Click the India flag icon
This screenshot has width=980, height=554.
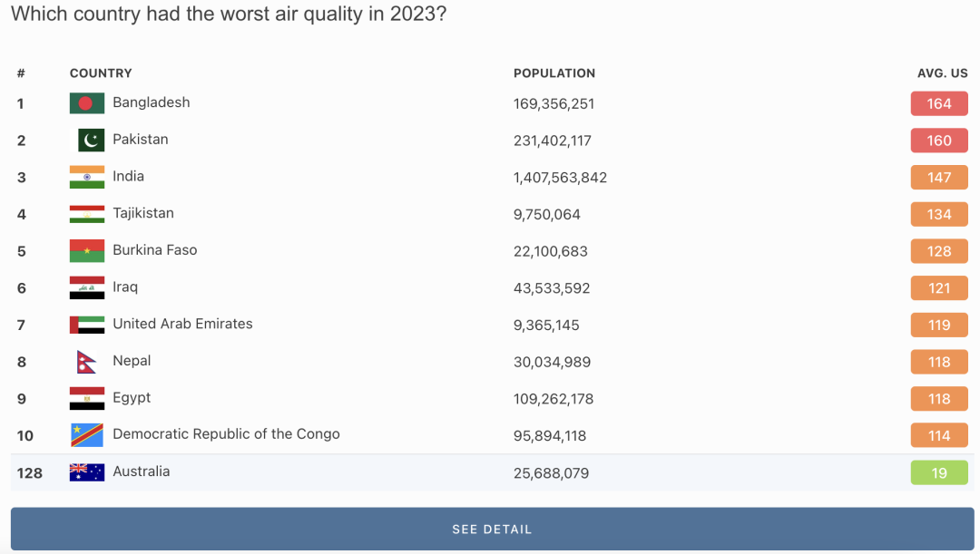(x=87, y=178)
